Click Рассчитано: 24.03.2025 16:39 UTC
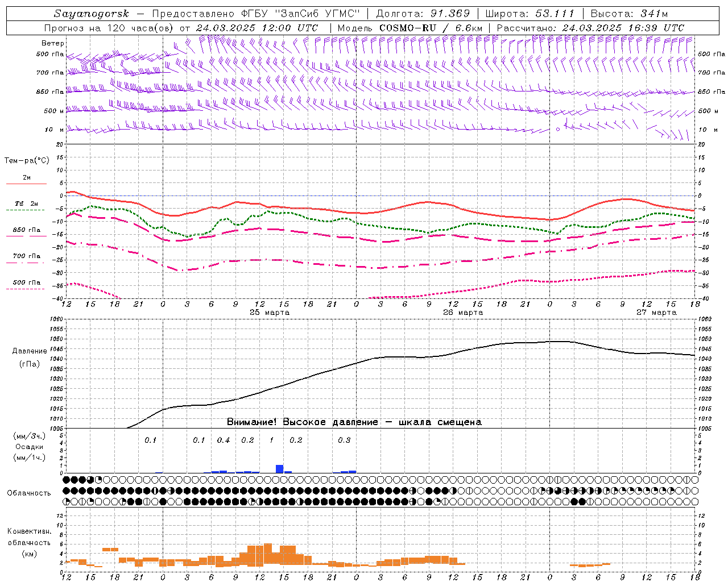The image size is (728, 582). [590, 28]
